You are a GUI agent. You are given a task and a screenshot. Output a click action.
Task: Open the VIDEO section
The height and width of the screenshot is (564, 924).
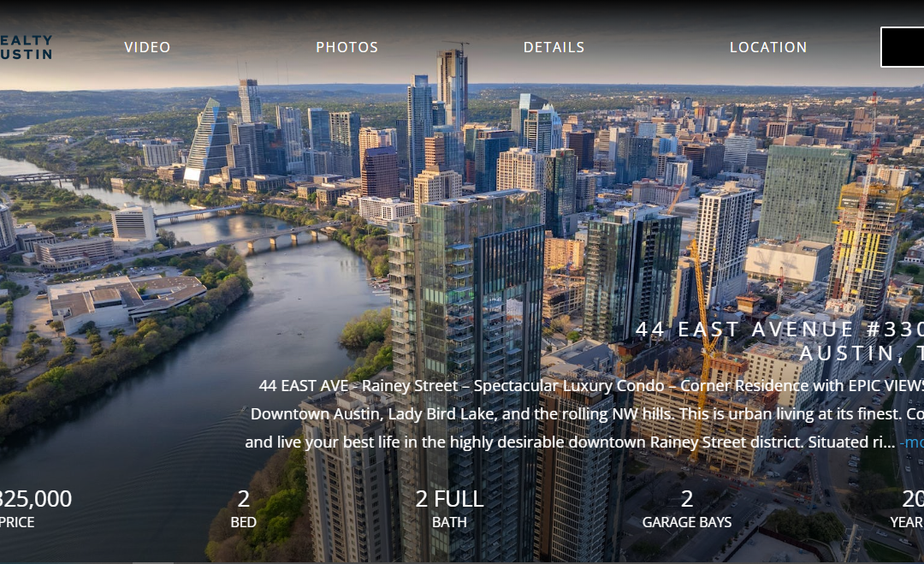coord(147,47)
